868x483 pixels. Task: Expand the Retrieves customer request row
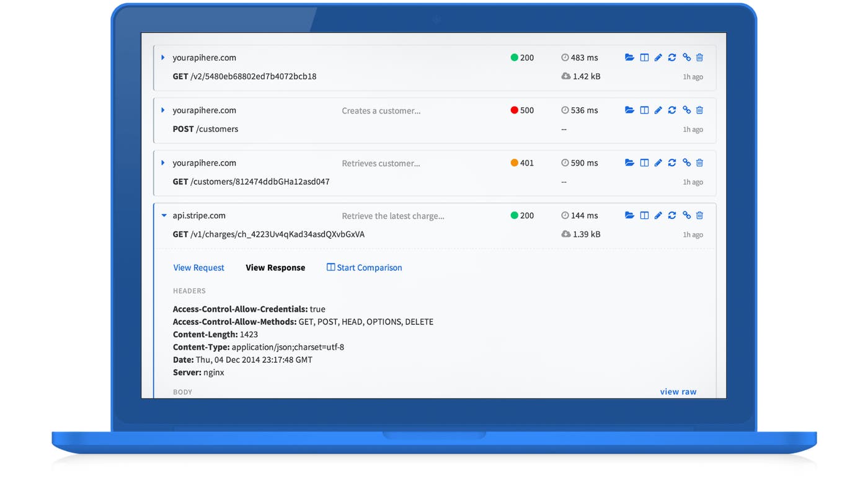click(x=162, y=162)
